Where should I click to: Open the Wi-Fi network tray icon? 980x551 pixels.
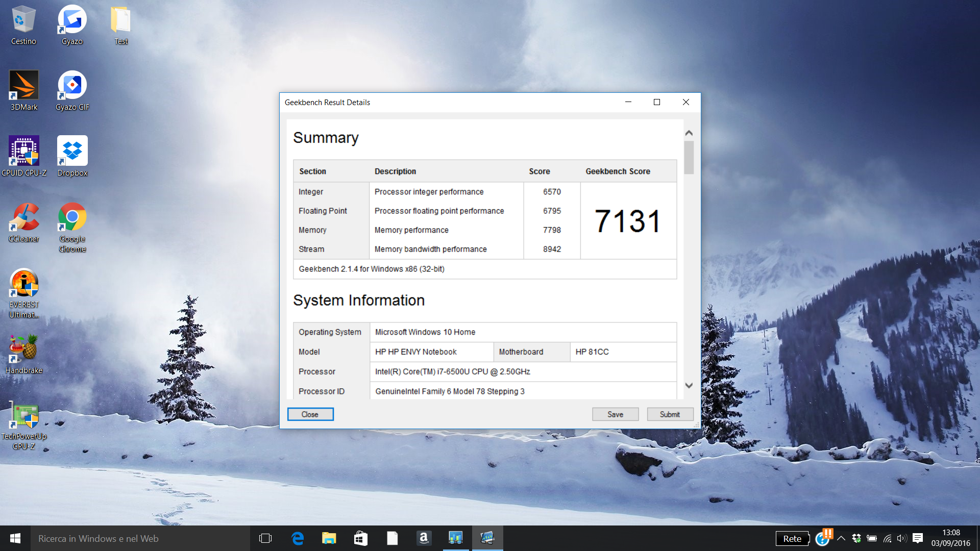[x=887, y=538]
